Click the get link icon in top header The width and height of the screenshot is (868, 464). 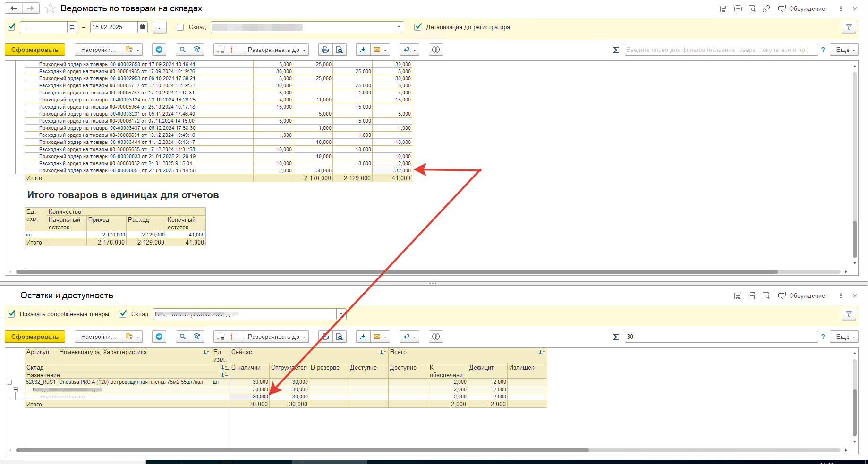(x=766, y=8)
